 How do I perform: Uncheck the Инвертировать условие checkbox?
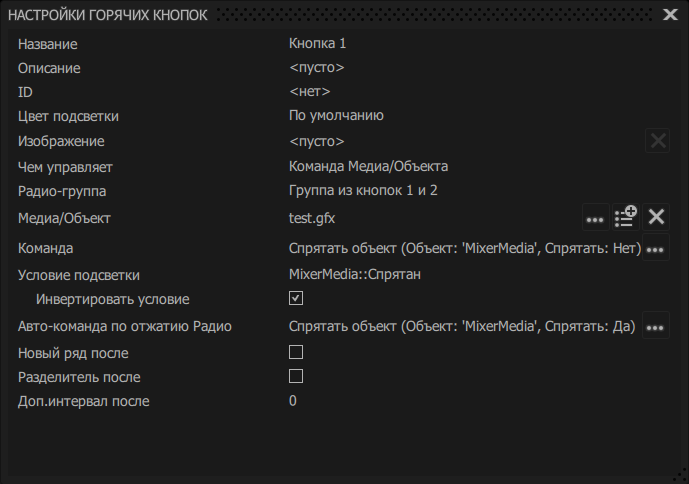296,298
